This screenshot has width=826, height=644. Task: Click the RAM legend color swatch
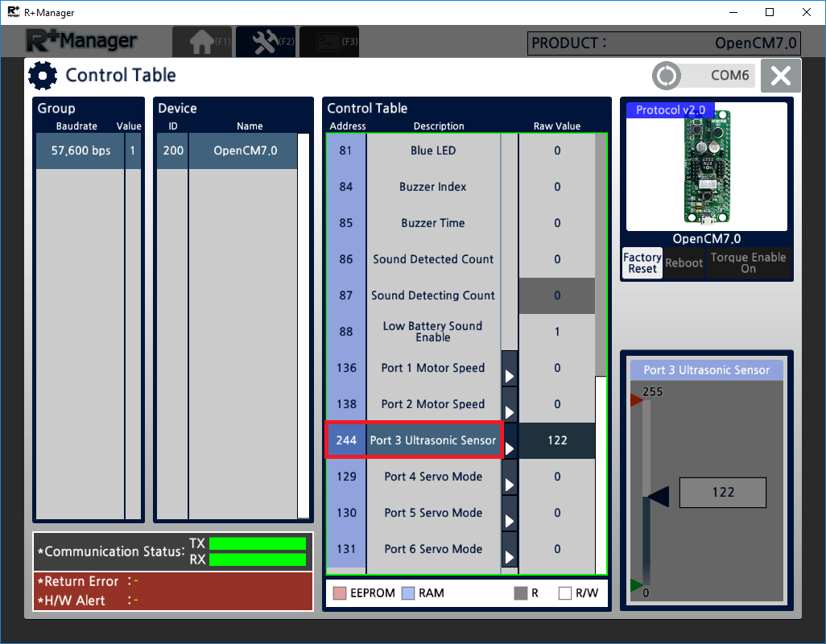[408, 593]
